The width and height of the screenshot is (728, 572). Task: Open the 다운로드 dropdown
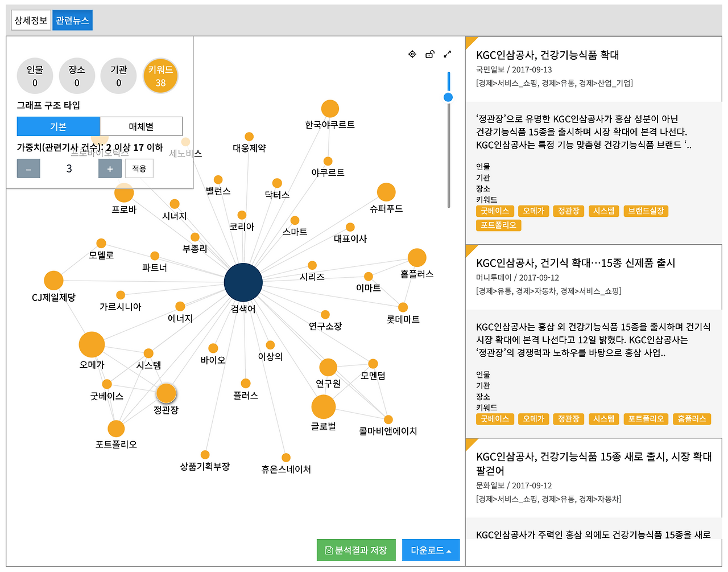[x=431, y=550]
